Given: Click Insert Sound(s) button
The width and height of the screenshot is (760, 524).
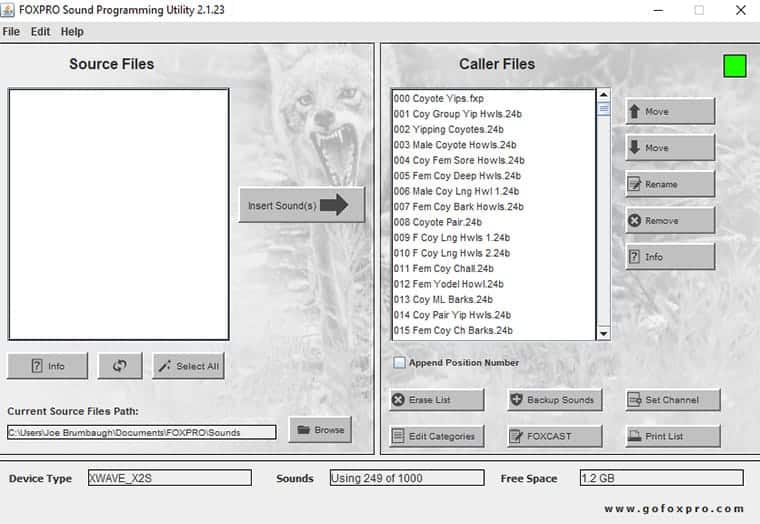Looking at the screenshot, I should pos(301,205).
